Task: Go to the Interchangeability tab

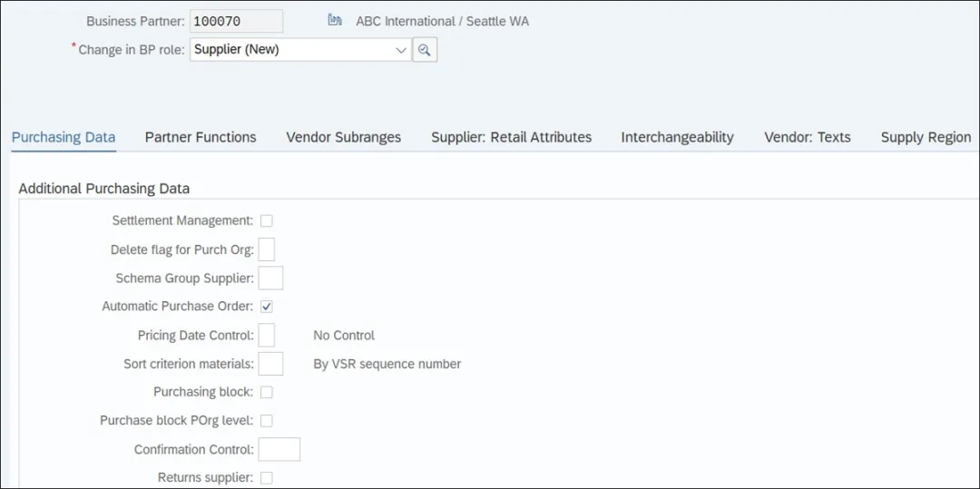Action: pyautogui.click(x=677, y=137)
